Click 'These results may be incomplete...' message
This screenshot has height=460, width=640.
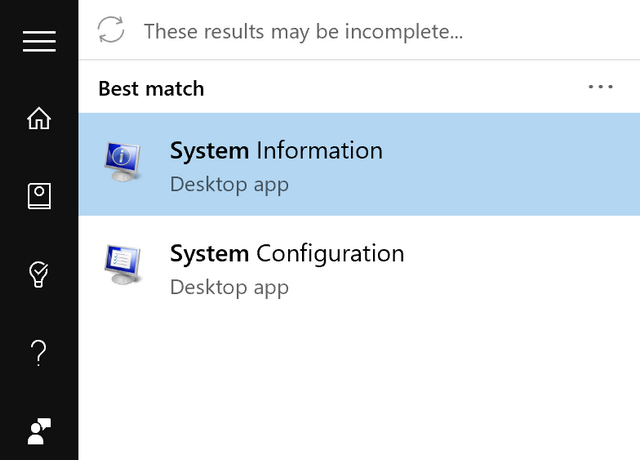click(x=303, y=31)
